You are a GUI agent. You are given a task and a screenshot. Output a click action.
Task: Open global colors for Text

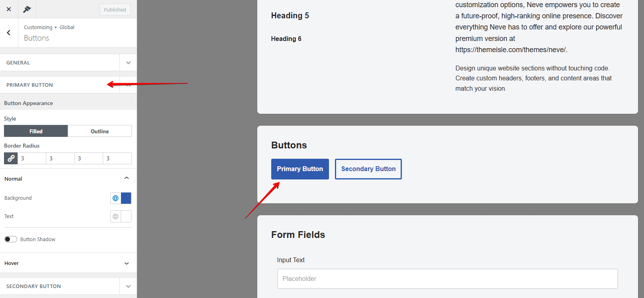[115, 216]
